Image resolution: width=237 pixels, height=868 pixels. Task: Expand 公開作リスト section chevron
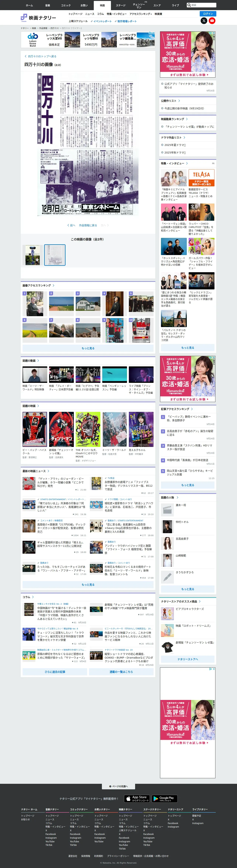coord(179,101)
